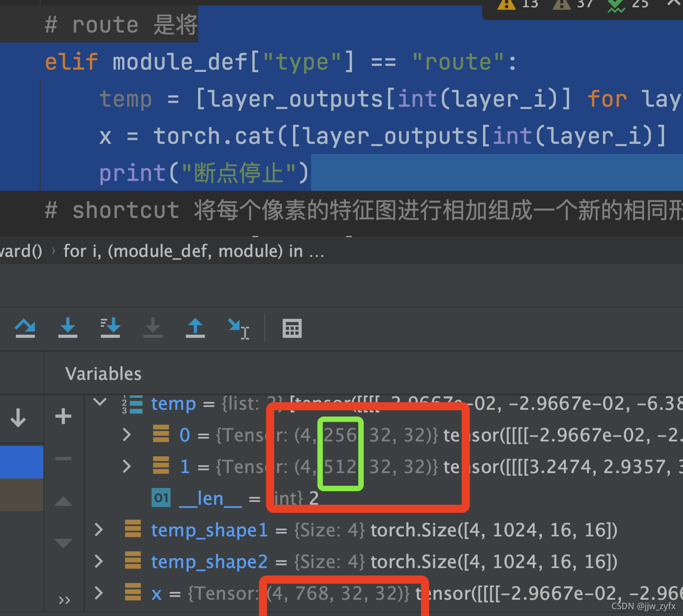Click the down triangle to move watch down
This screenshot has height=616, width=683.
63,543
